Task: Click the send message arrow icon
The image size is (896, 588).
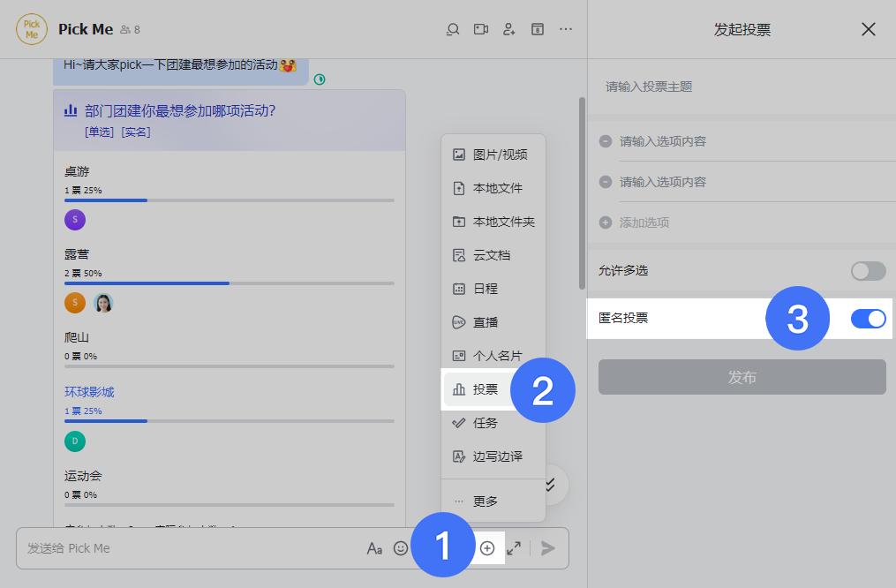Action: coord(547,547)
